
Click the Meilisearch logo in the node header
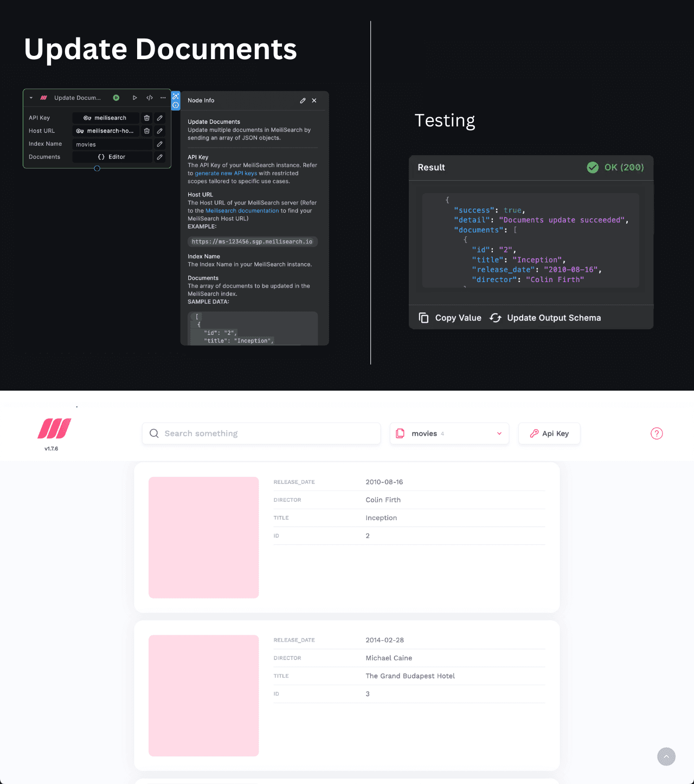coord(43,98)
